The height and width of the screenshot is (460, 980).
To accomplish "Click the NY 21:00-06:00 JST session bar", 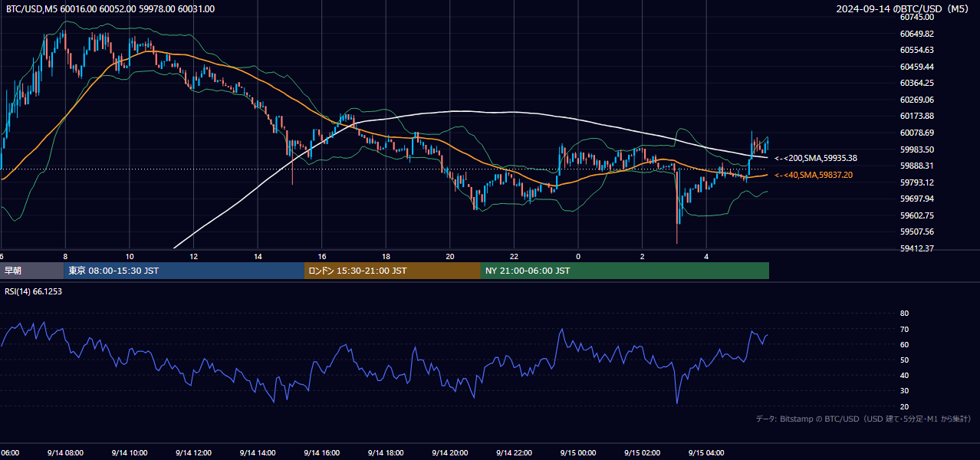I will (625, 271).
